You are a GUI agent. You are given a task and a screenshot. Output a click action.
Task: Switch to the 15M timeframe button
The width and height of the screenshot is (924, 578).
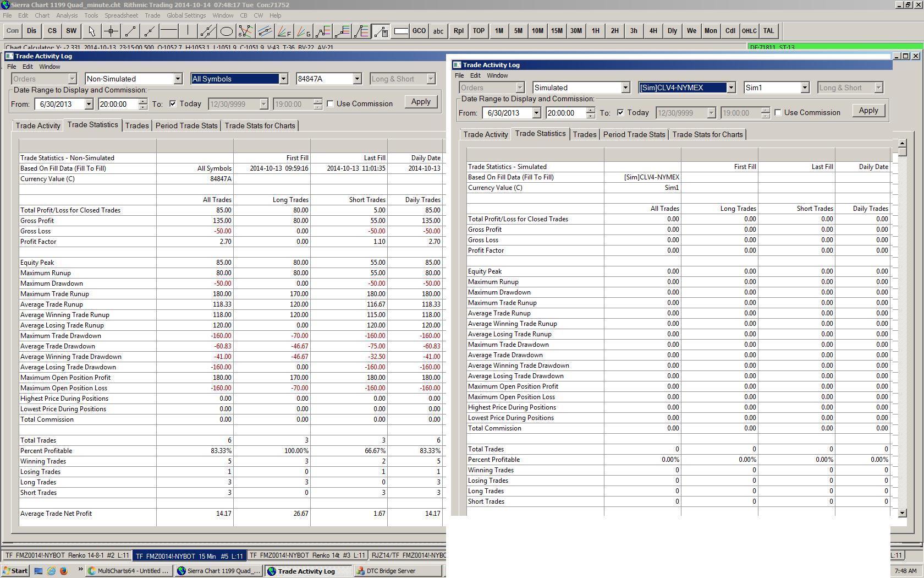click(557, 31)
